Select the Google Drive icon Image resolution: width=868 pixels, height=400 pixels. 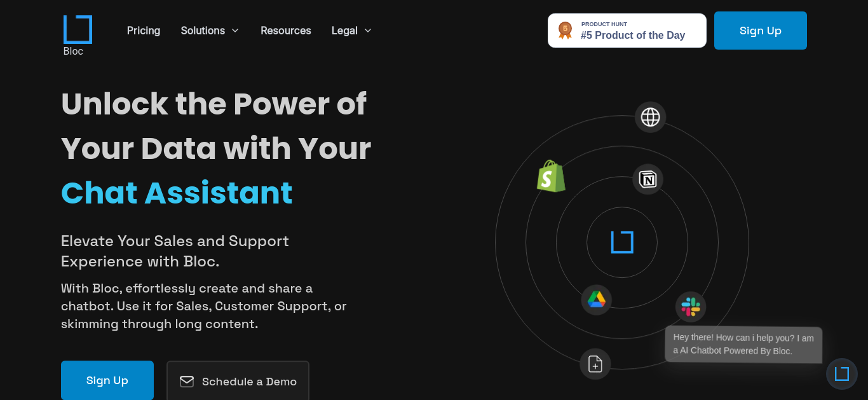[x=596, y=300]
